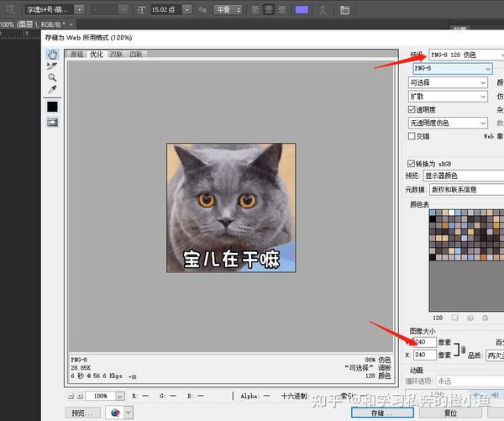The width and height of the screenshot is (504, 421).
Task: Click the zoom out minus button
Action: pos(71,396)
